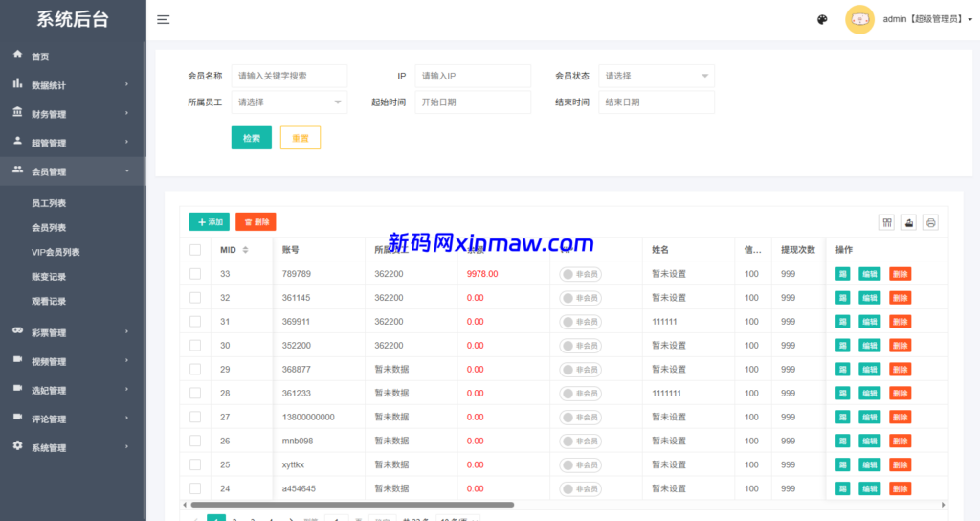Click the 起始时间 start date field
Viewport: 980px width, 521px height.
(473, 102)
